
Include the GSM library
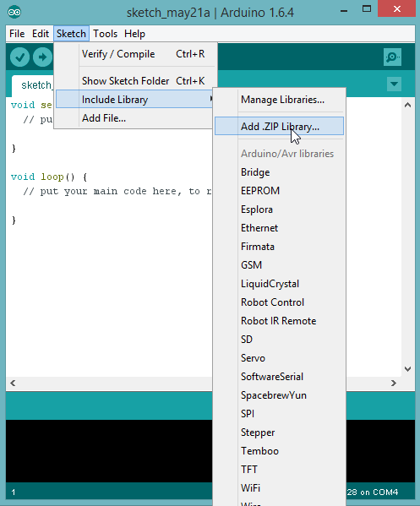point(279,265)
